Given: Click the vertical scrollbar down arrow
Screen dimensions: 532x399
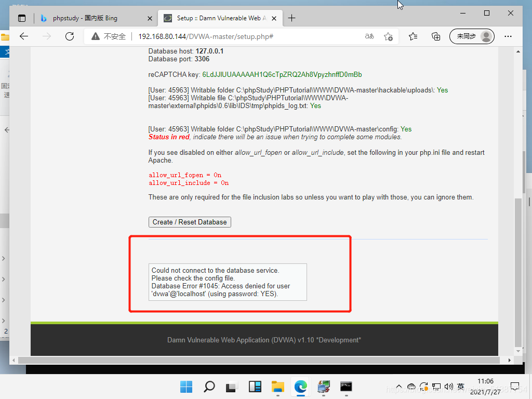Looking at the screenshot, I should click(518, 351).
